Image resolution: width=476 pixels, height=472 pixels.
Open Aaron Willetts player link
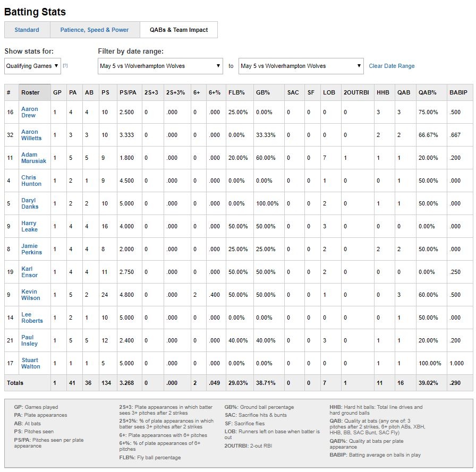point(31,135)
